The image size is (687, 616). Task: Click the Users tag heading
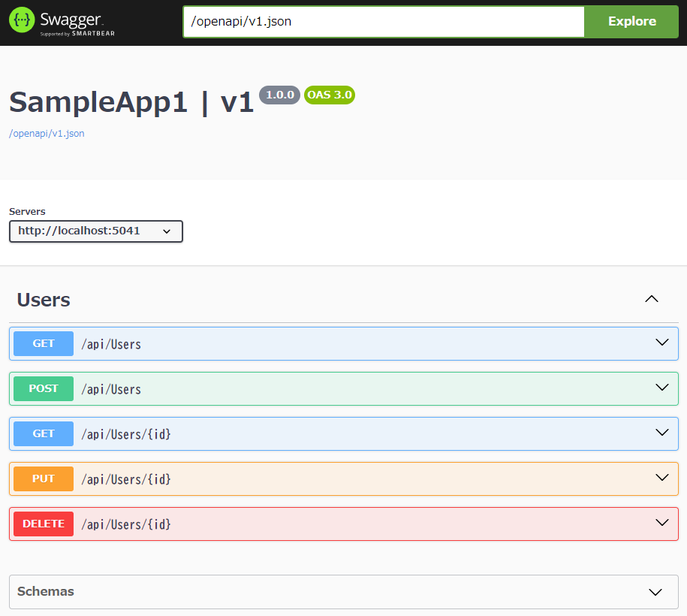[x=44, y=300]
